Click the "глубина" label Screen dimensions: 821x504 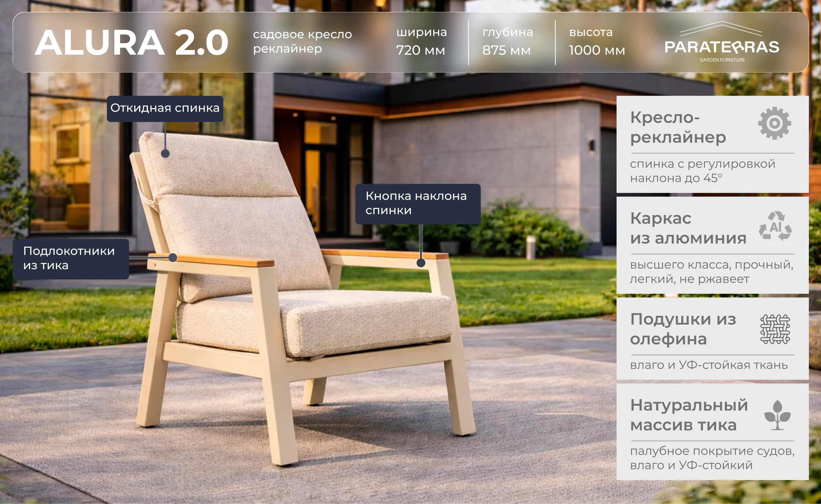coord(507,32)
